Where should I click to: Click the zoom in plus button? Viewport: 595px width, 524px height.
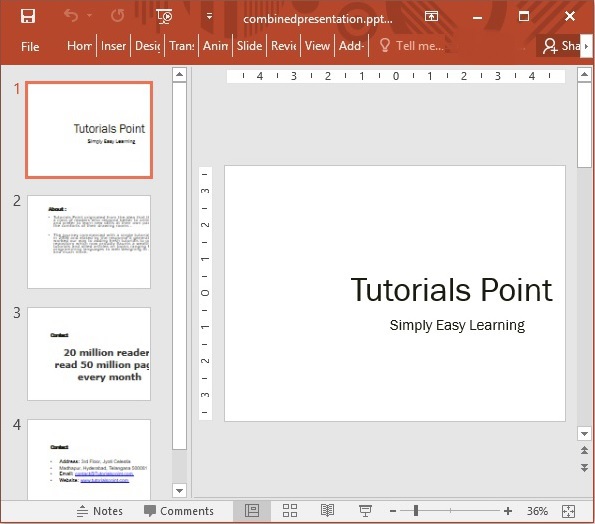[508, 511]
